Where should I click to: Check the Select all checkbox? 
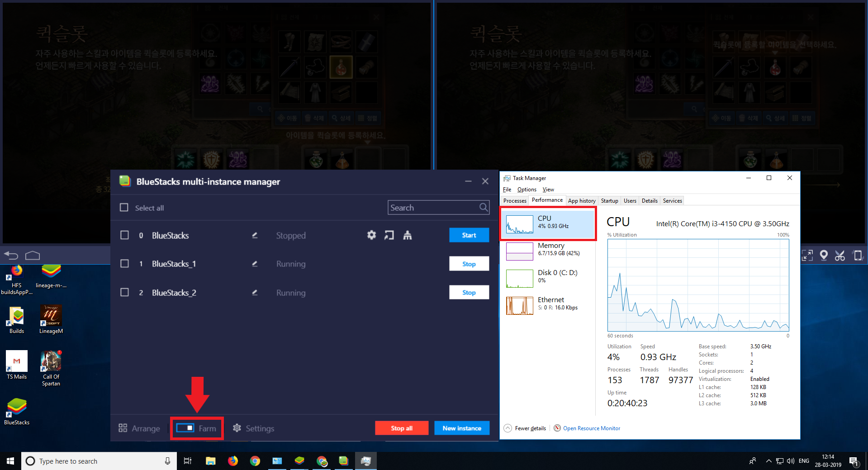pyautogui.click(x=124, y=207)
